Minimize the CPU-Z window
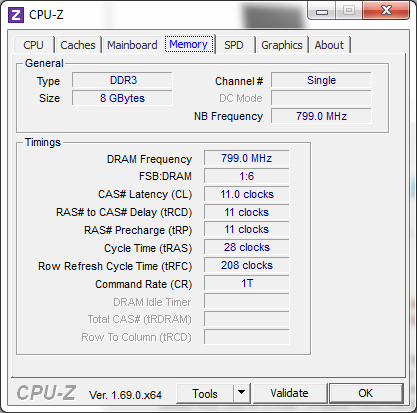The width and height of the screenshot is (417, 413). point(322,12)
